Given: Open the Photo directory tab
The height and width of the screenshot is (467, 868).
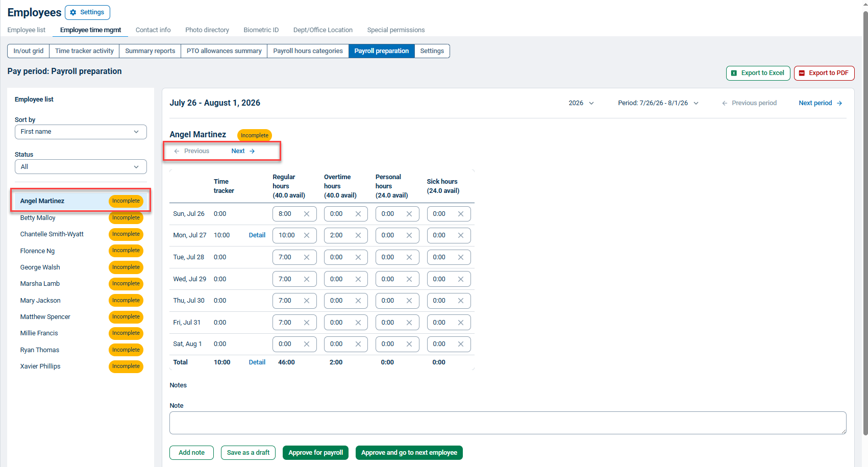Looking at the screenshot, I should click(x=207, y=30).
